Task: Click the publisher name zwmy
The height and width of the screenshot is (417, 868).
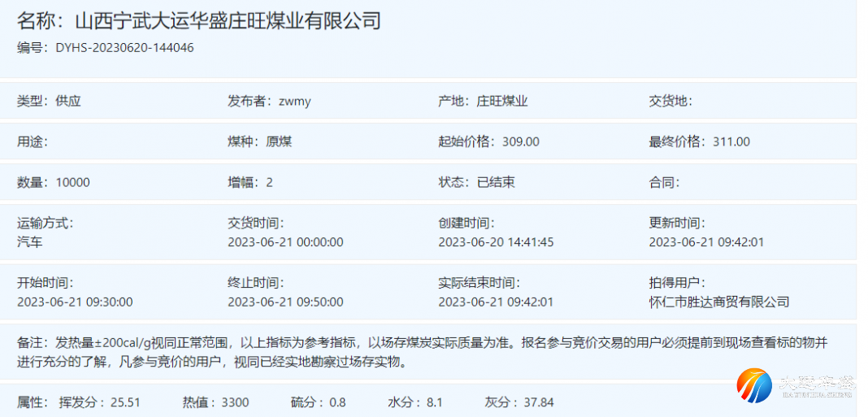Action: click(x=295, y=102)
